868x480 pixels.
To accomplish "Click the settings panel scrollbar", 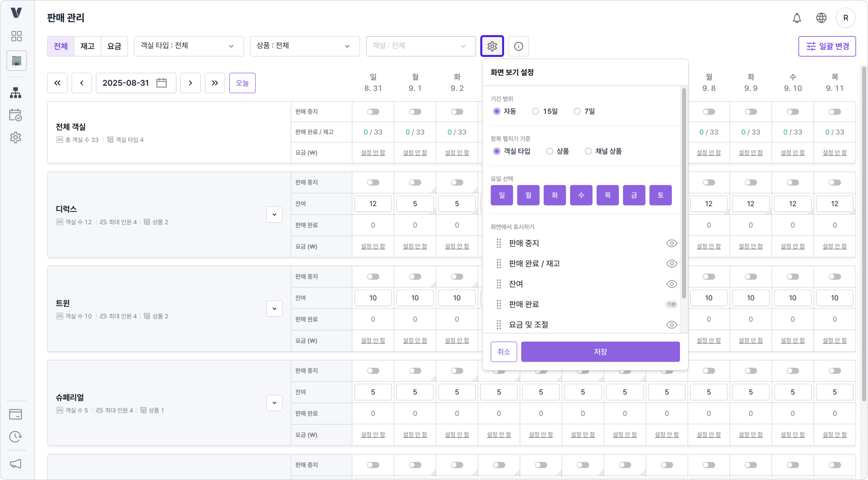I will click(x=684, y=193).
